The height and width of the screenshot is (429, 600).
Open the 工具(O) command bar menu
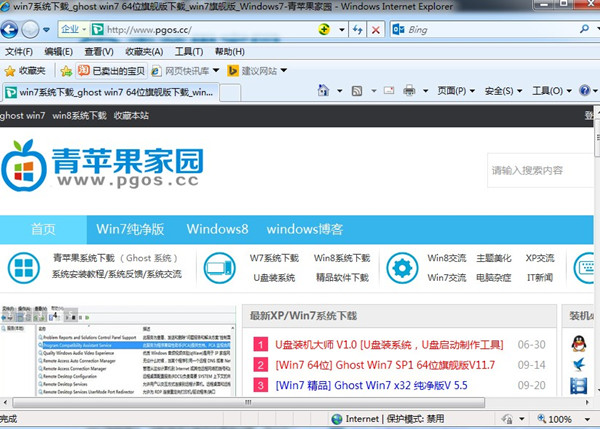click(x=552, y=91)
